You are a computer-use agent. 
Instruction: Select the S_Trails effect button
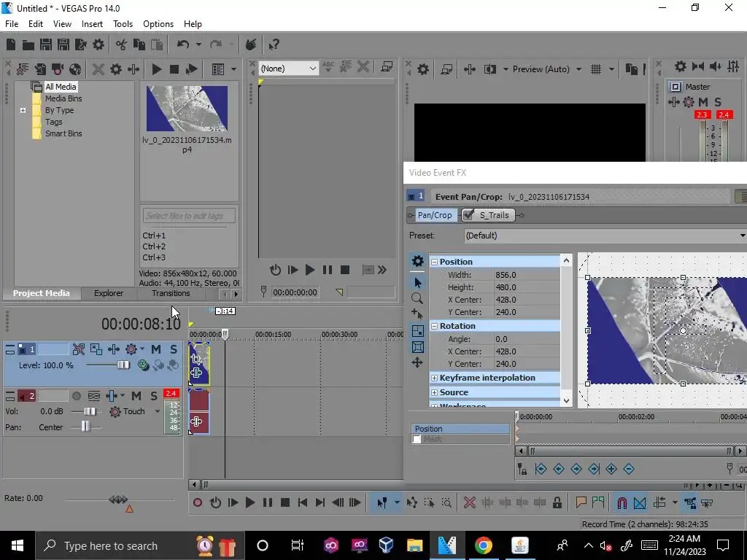point(494,215)
